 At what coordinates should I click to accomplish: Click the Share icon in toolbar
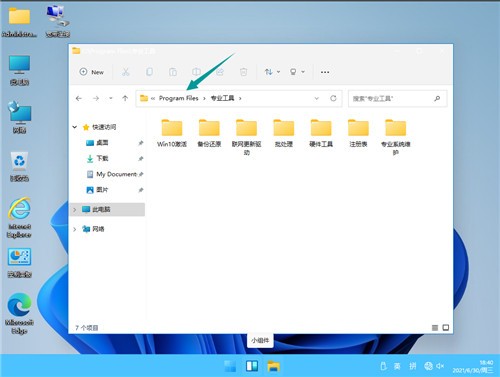(220, 72)
